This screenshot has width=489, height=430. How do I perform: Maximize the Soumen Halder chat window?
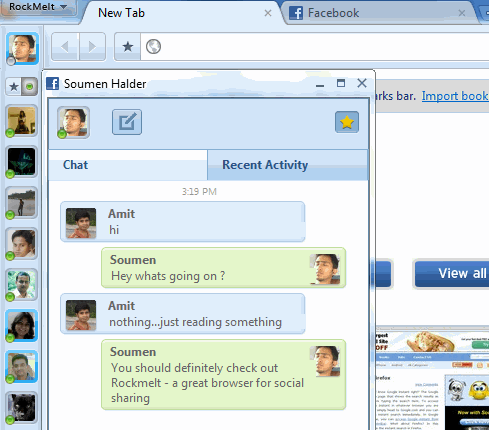click(x=341, y=83)
